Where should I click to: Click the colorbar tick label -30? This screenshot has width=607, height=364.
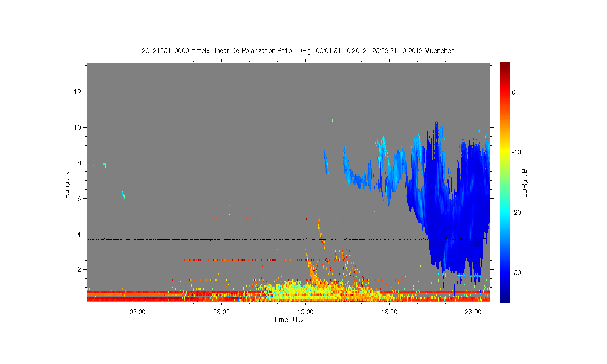click(516, 273)
